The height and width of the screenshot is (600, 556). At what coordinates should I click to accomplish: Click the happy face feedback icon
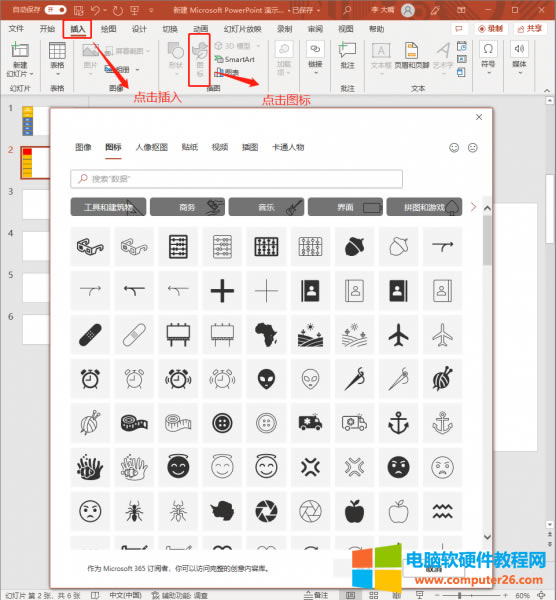pos(454,148)
